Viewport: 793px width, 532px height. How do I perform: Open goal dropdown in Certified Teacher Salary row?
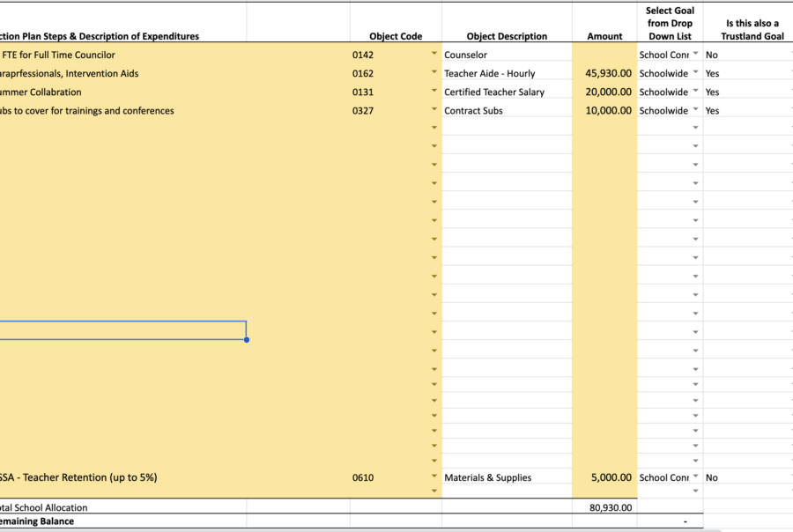tap(695, 91)
